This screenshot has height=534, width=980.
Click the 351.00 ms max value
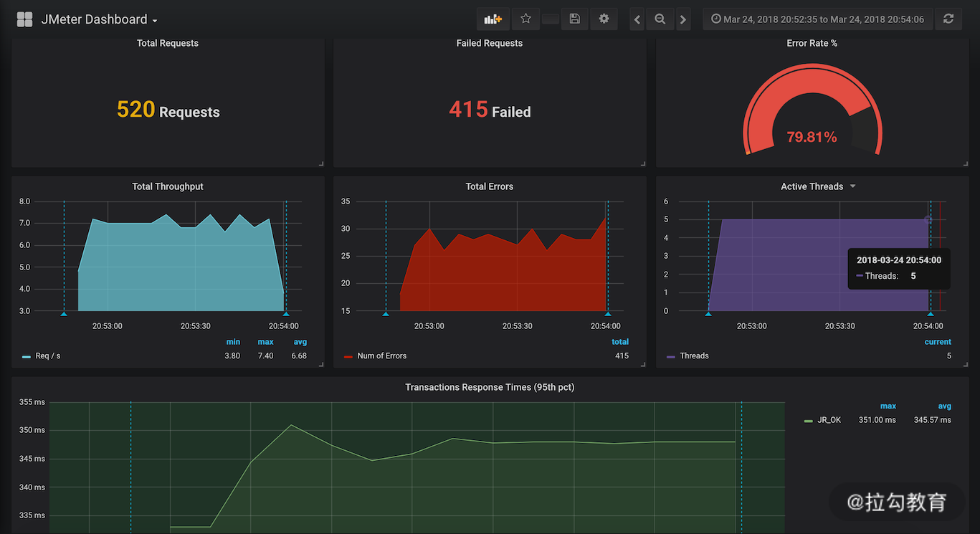tap(877, 420)
